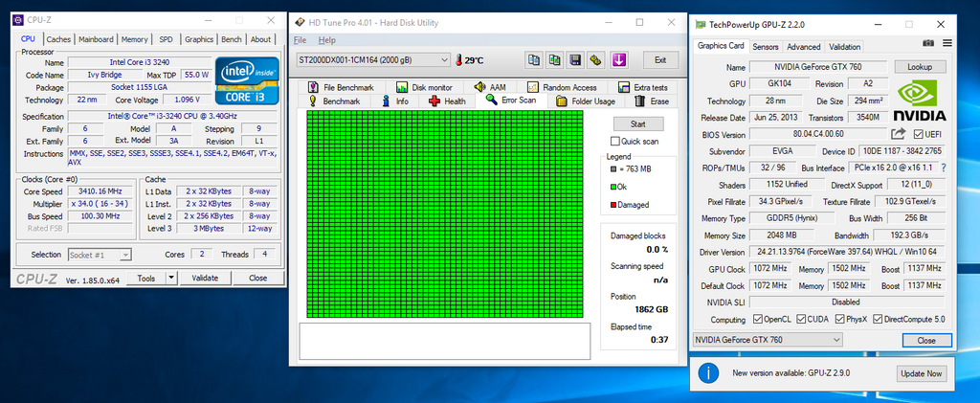Switch to the Benchmark tab in HD Tune

[x=335, y=101]
